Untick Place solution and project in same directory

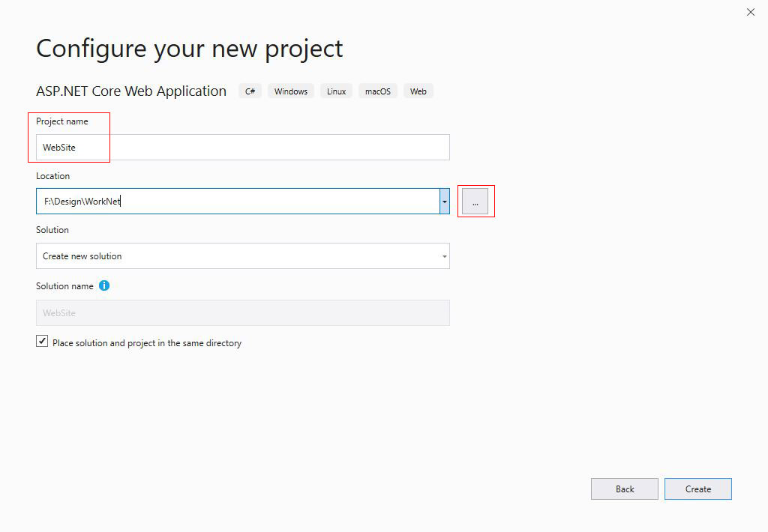(x=42, y=341)
